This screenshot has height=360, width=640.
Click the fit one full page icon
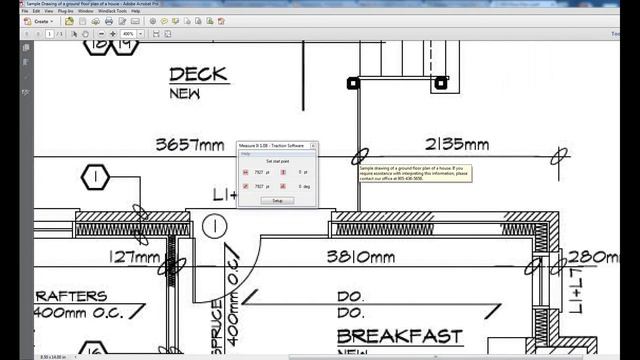[168, 34]
